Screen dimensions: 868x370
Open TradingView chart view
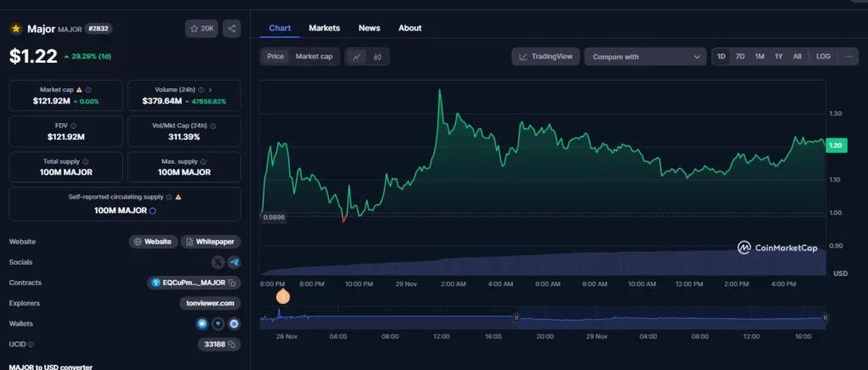point(546,57)
